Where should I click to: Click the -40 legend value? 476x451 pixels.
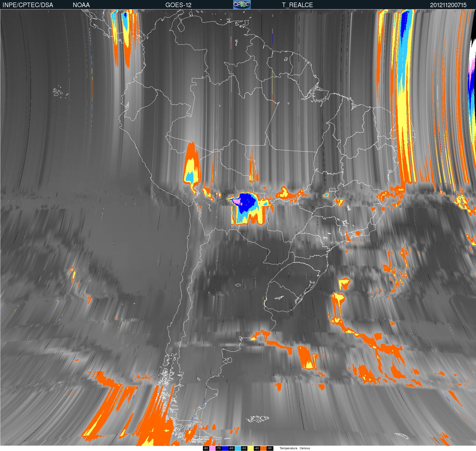click(x=257, y=448)
